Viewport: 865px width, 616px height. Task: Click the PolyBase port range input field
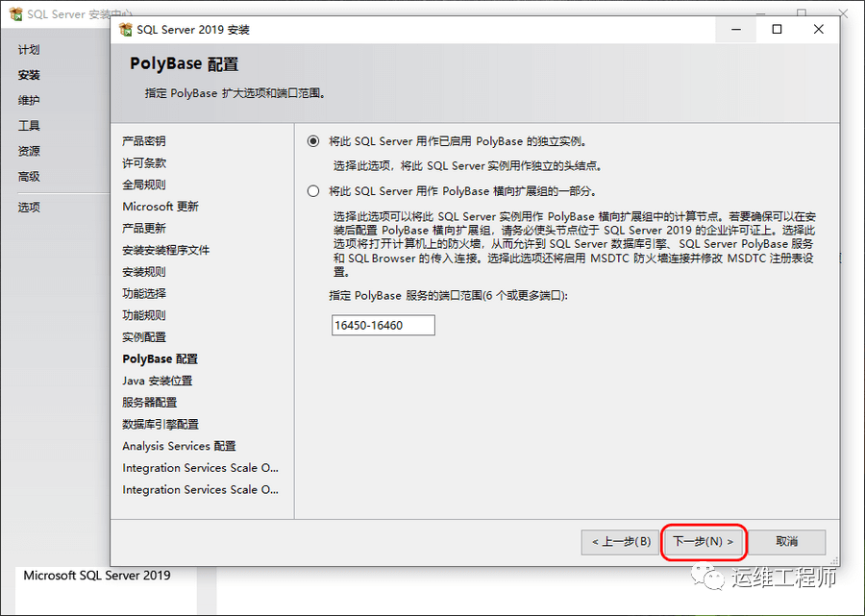(383, 326)
